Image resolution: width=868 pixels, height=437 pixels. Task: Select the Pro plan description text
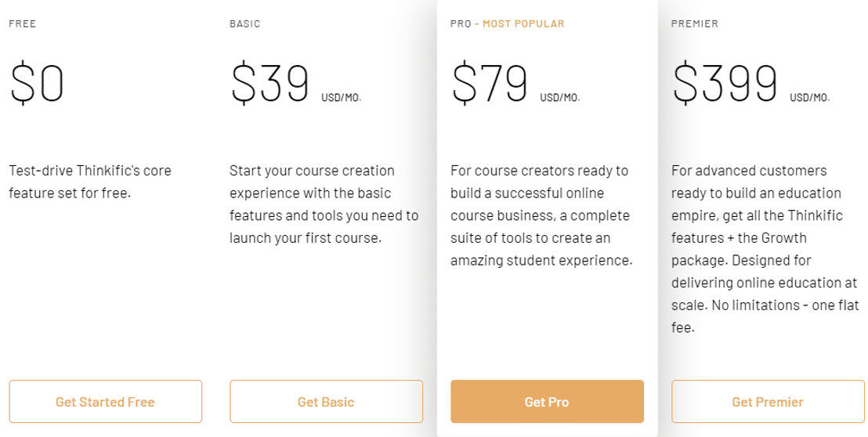[x=541, y=215]
